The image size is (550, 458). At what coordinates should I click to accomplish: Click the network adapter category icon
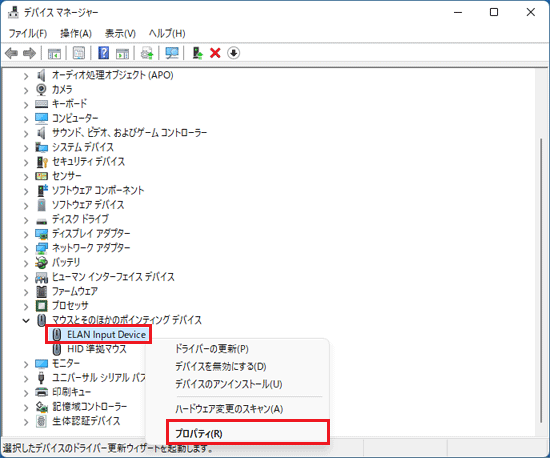41,248
